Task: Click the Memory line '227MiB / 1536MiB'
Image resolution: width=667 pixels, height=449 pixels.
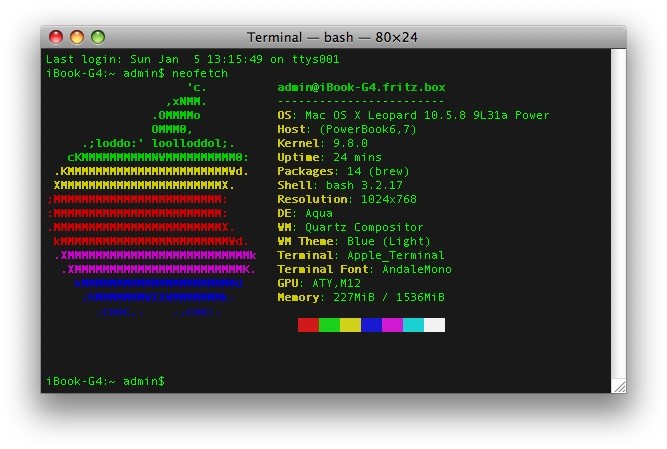Action: [x=361, y=297]
